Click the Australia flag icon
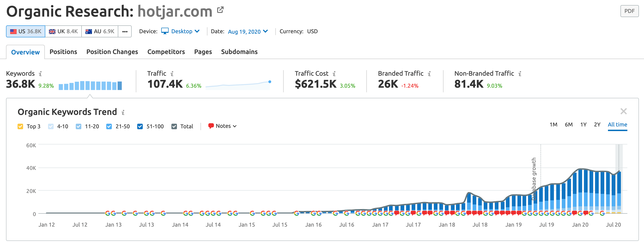This screenshot has width=644, height=246. (88, 31)
